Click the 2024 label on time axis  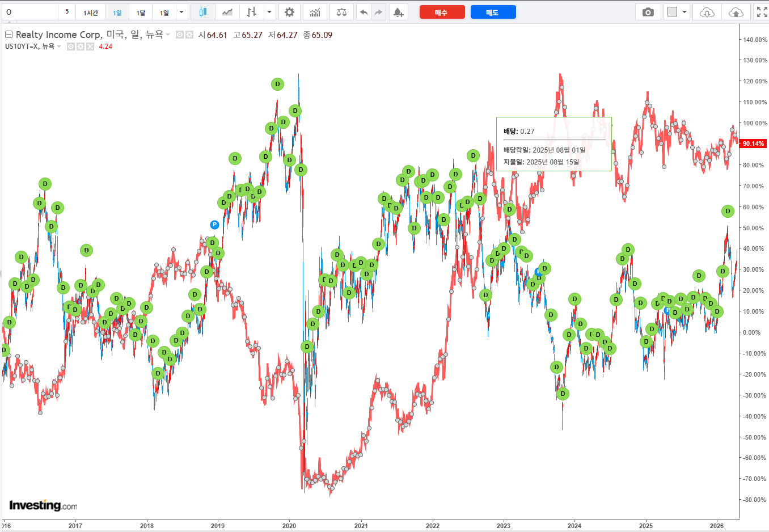[574, 526]
